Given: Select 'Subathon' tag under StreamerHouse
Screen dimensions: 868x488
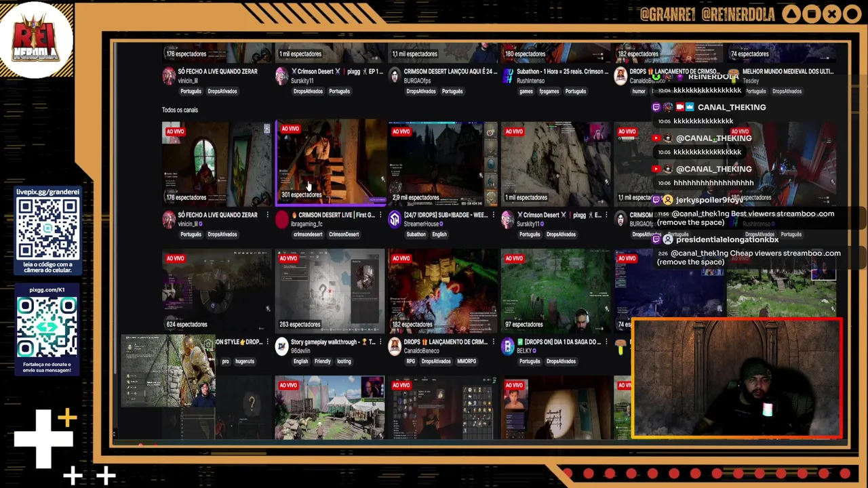Looking at the screenshot, I should point(416,235).
